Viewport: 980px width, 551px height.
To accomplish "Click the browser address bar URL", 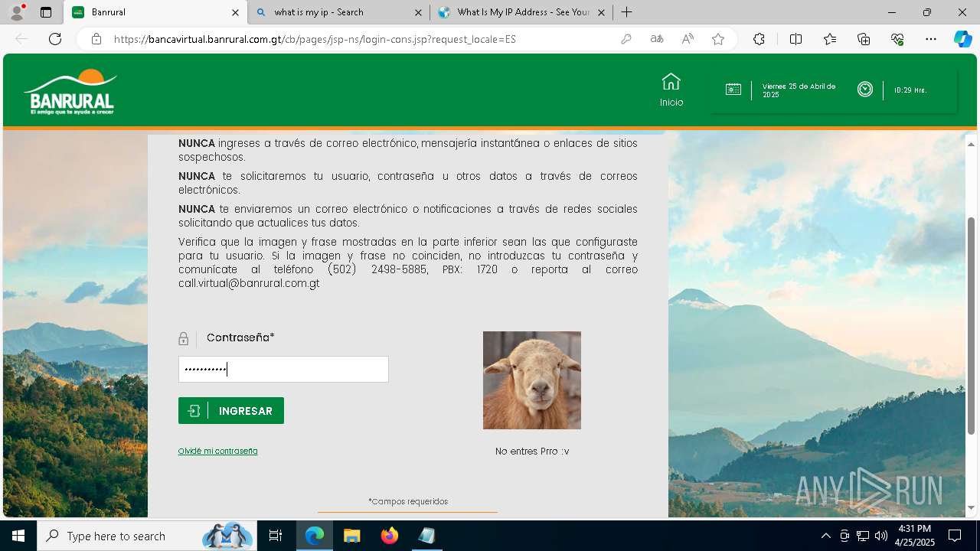I will [x=315, y=39].
